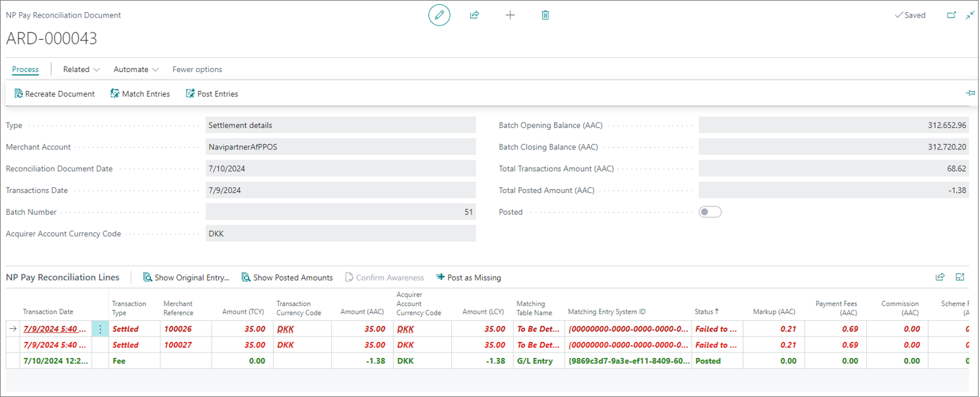Image resolution: width=980 pixels, height=397 pixels.
Task: Pin the action bar icon
Action: pos(971,94)
